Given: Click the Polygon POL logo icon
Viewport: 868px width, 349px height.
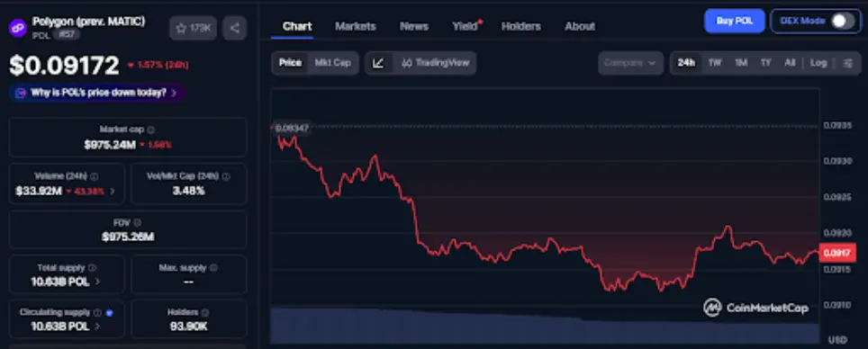Looking at the screenshot, I should click(x=17, y=27).
